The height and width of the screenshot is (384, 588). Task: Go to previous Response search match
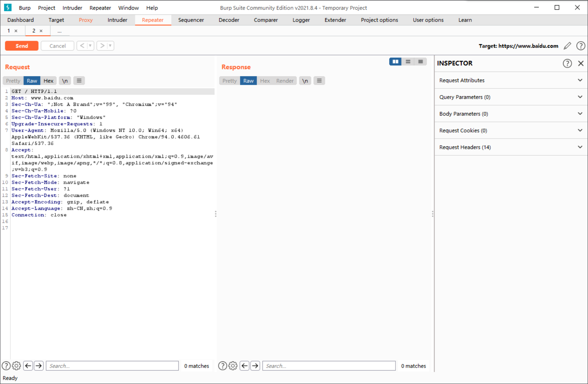click(x=245, y=366)
